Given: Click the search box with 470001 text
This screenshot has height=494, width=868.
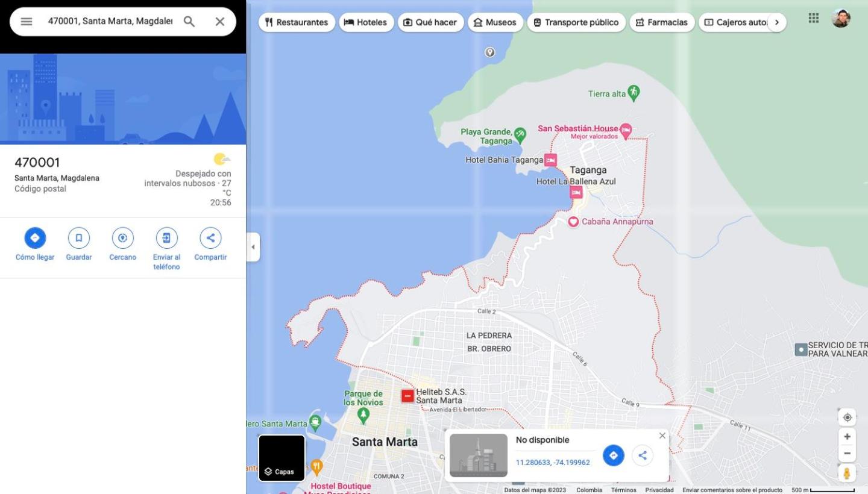Looking at the screenshot, I should pyautogui.click(x=110, y=22).
